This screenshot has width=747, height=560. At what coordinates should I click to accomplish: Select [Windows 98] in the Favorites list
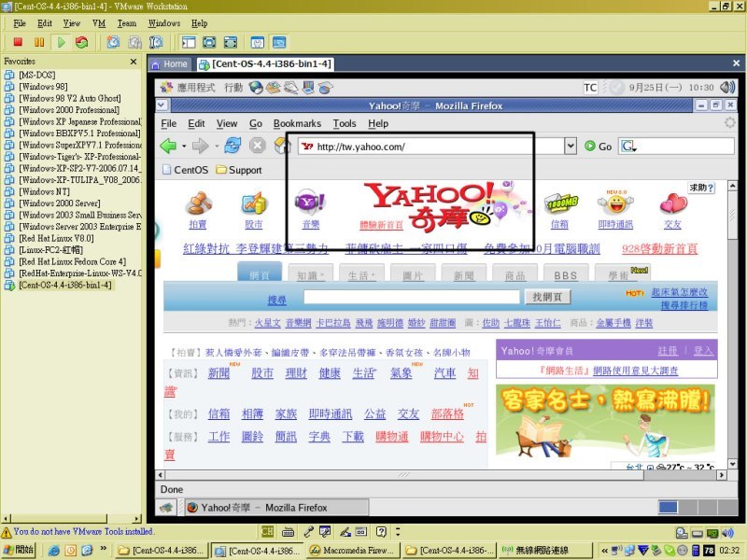[x=43, y=87]
